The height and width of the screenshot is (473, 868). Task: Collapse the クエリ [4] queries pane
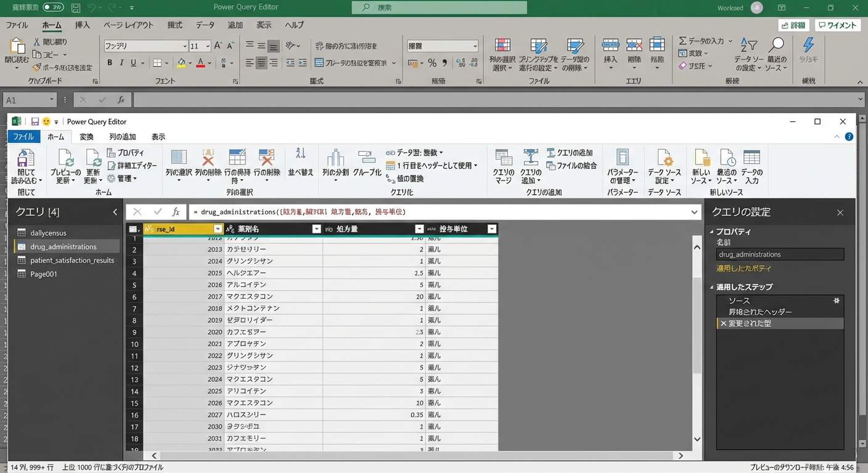tap(115, 212)
